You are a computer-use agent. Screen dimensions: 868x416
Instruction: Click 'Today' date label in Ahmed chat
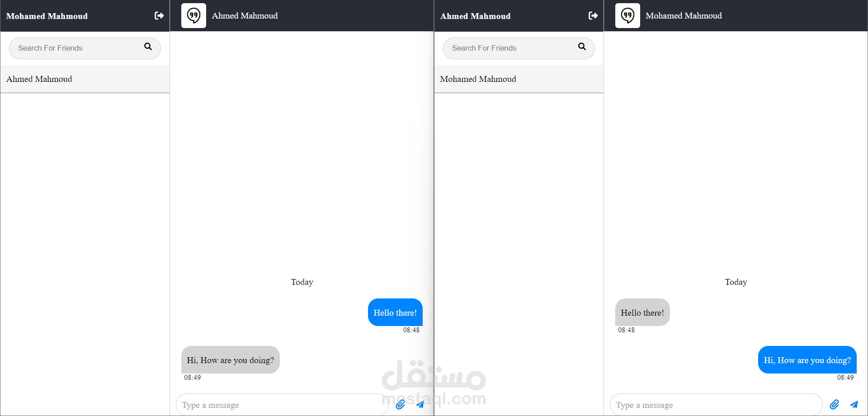point(302,282)
